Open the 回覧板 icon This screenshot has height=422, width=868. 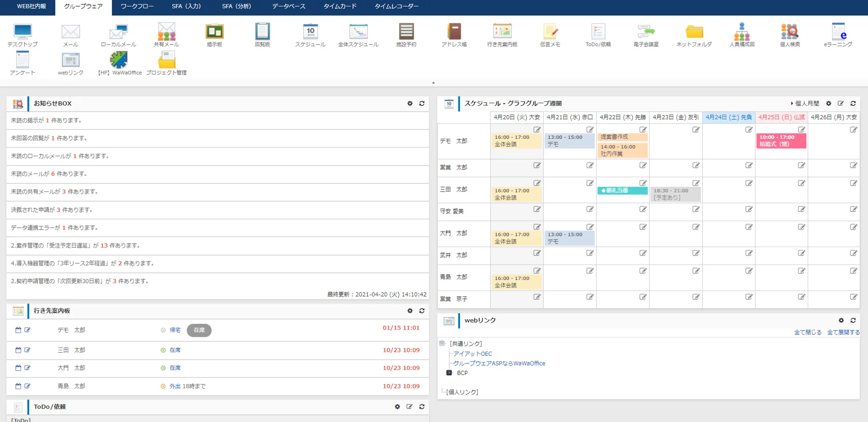262,35
